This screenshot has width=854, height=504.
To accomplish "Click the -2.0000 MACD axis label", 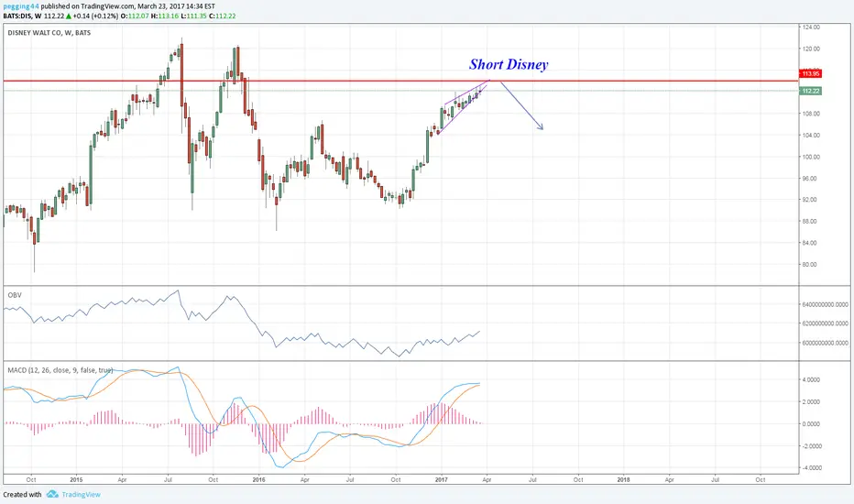I will [x=811, y=445].
